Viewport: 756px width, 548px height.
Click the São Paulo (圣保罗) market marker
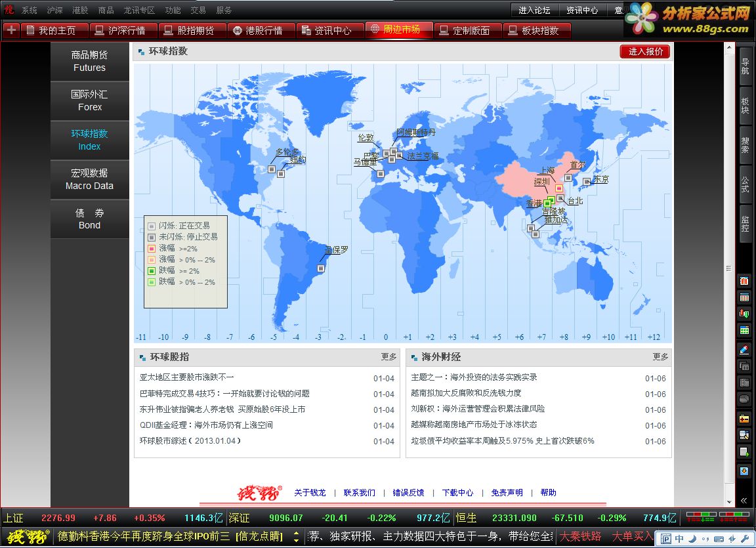point(321,268)
